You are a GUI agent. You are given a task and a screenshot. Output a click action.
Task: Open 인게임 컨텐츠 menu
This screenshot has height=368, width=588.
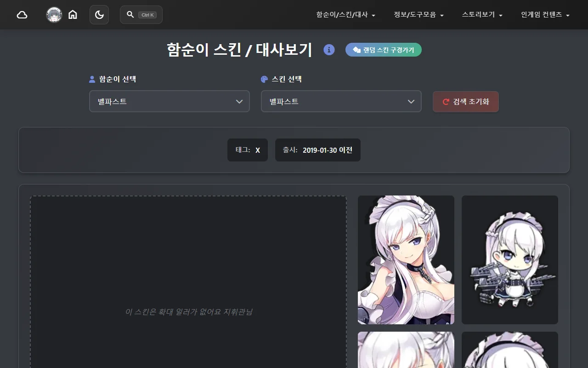point(545,15)
